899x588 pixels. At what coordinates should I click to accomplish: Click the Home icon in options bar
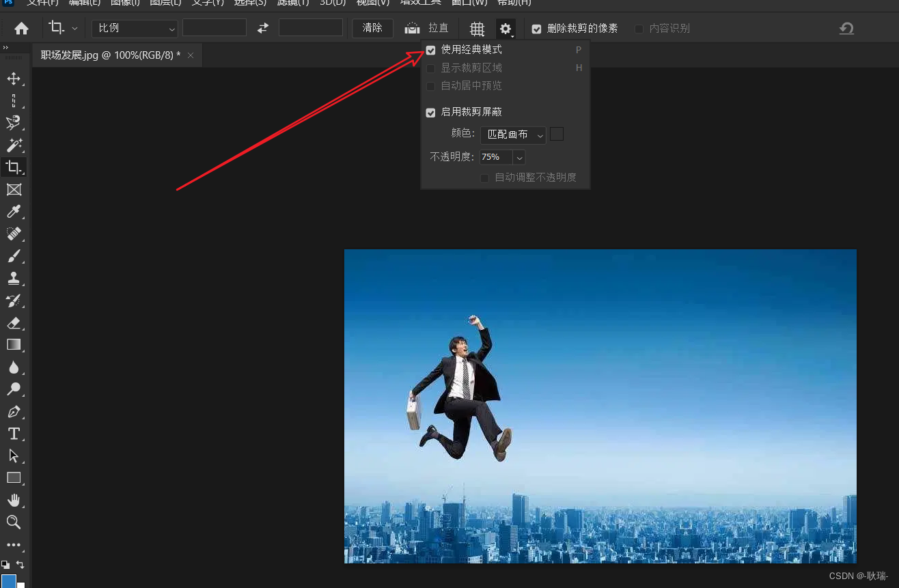click(22, 29)
